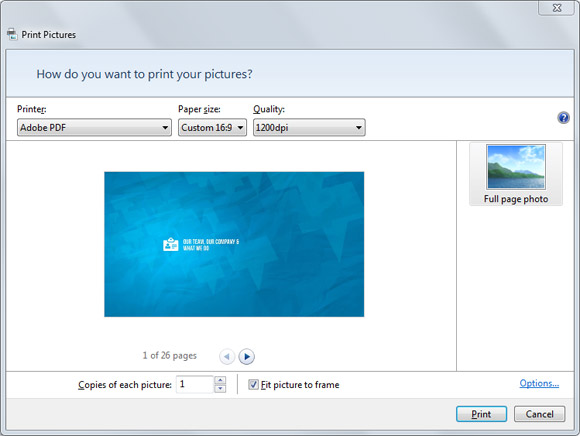Open the Quality 1200dpi dropdown

(309, 128)
